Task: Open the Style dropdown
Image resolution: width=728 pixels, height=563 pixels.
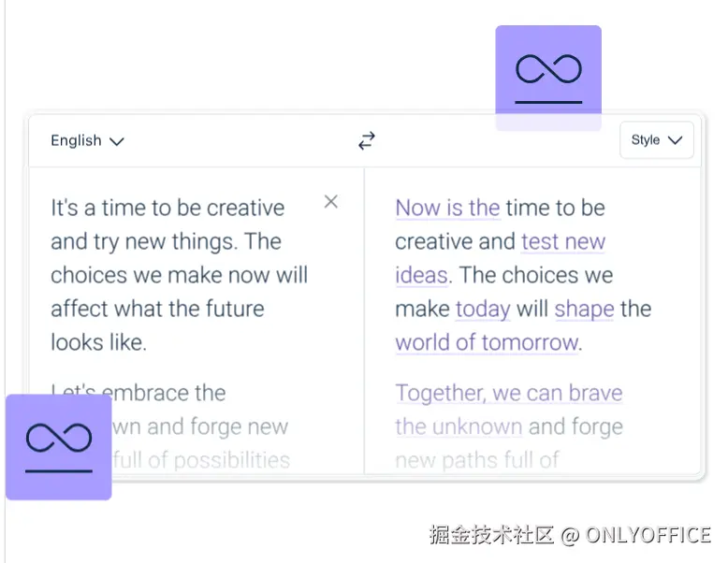Action: [x=657, y=140]
